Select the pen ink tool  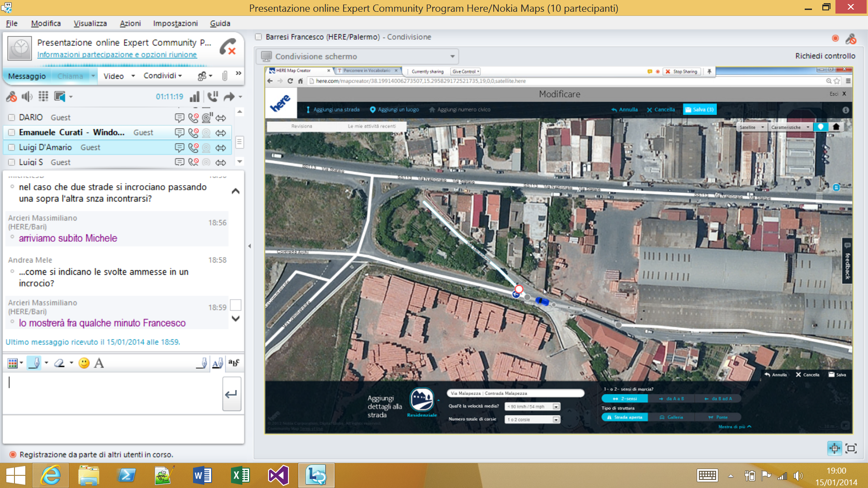tap(34, 363)
